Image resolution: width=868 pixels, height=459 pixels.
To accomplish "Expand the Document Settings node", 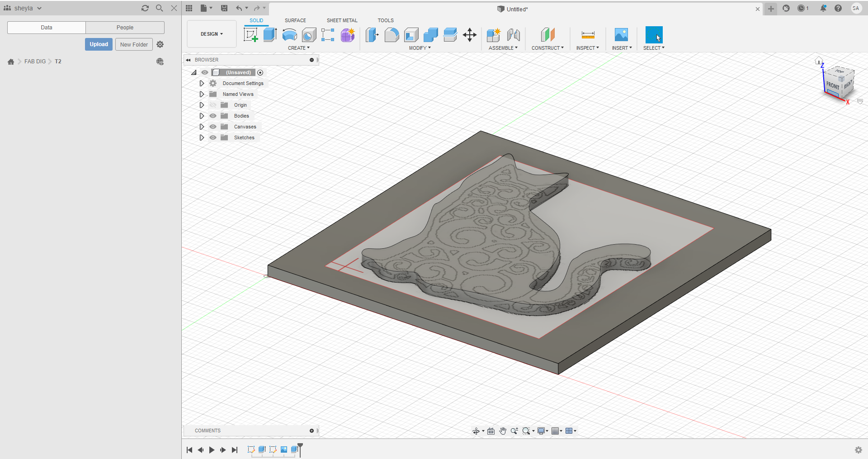I will tap(202, 83).
